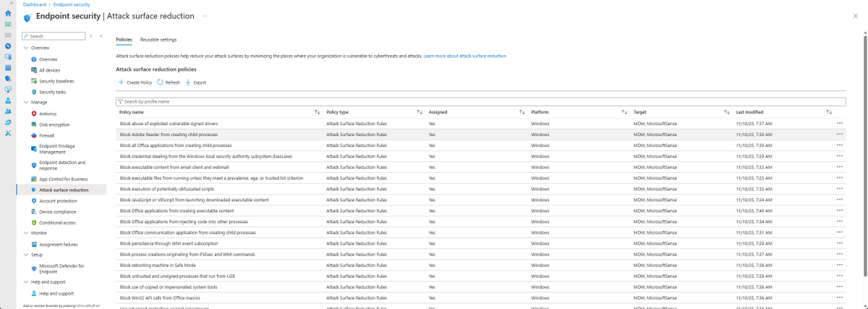Open Help and support item
This screenshot has width=868, height=309.
tap(56, 293)
